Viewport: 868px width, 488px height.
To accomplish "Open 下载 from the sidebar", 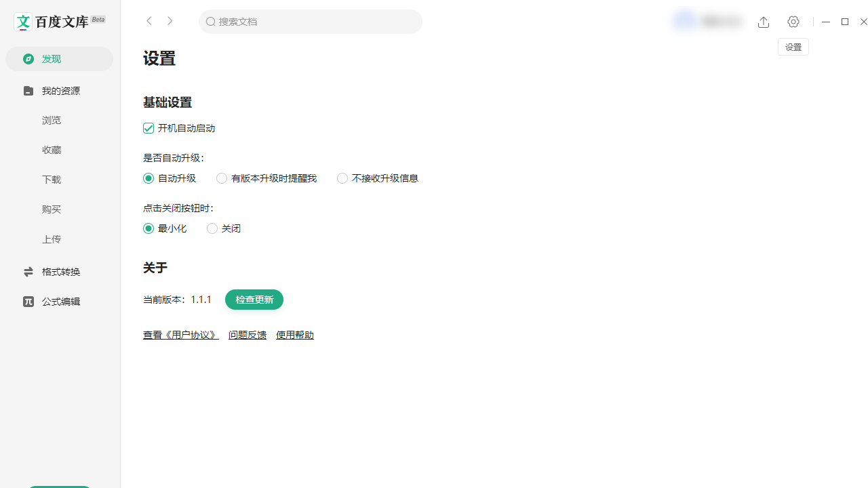I will [x=52, y=180].
